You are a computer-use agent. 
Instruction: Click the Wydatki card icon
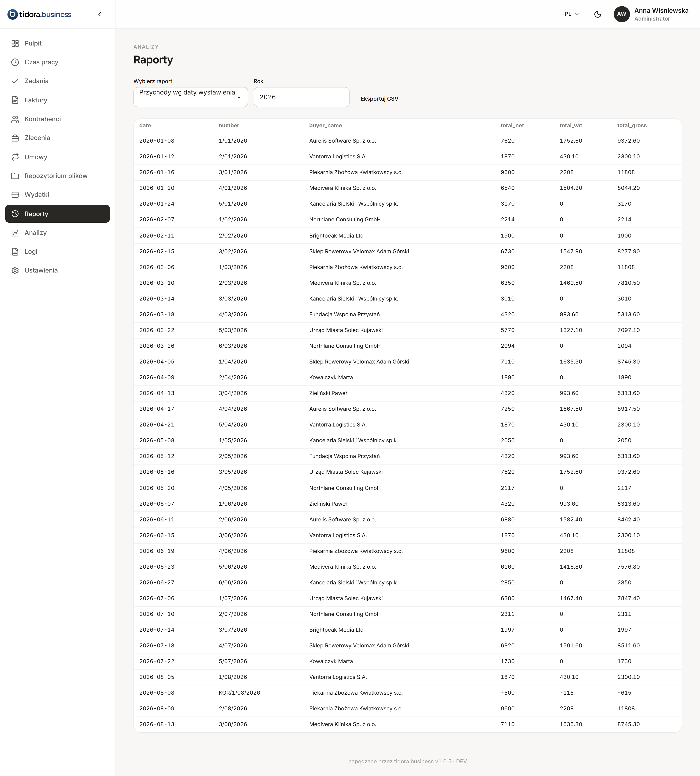pos(15,195)
